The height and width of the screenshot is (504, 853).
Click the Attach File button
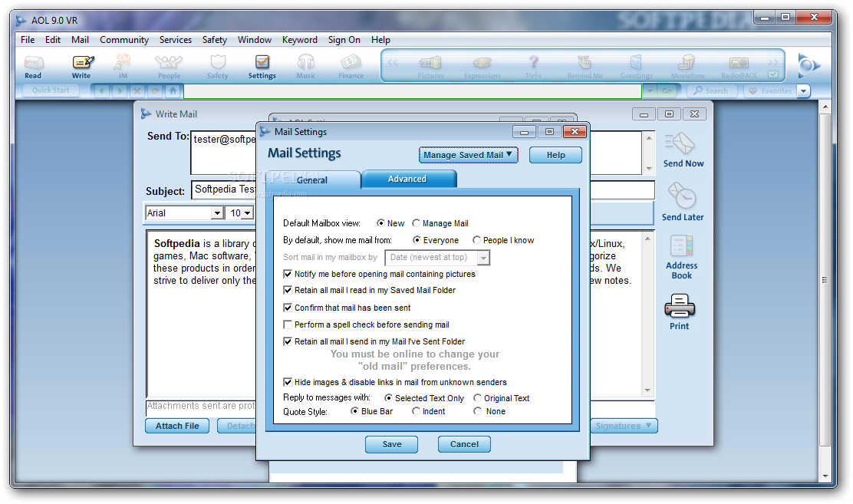click(x=177, y=426)
